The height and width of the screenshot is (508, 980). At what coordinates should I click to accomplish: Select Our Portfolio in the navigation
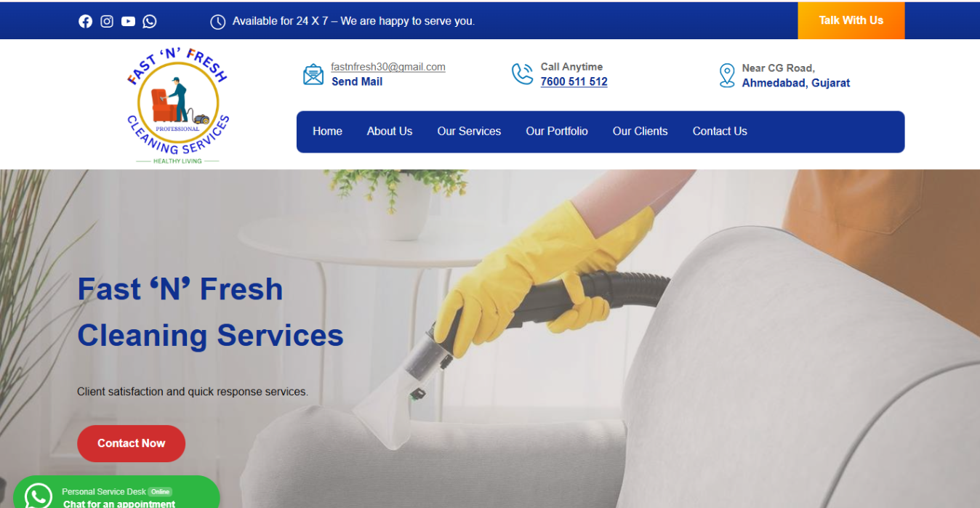coord(557,132)
